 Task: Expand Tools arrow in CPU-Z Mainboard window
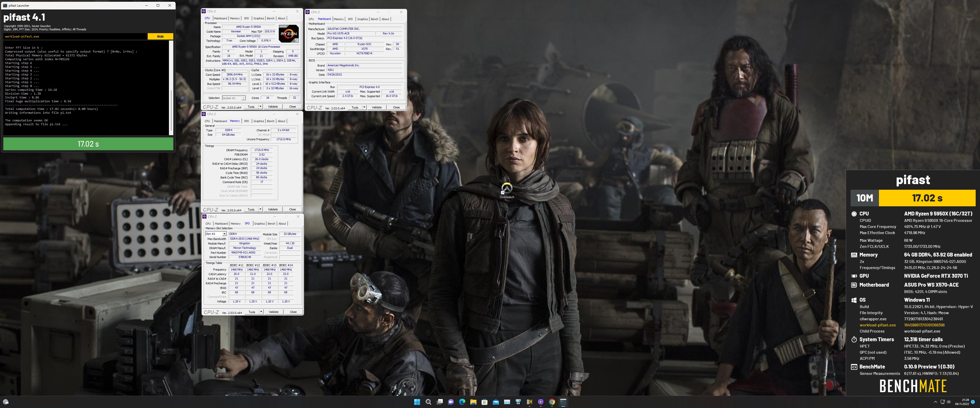(364, 107)
